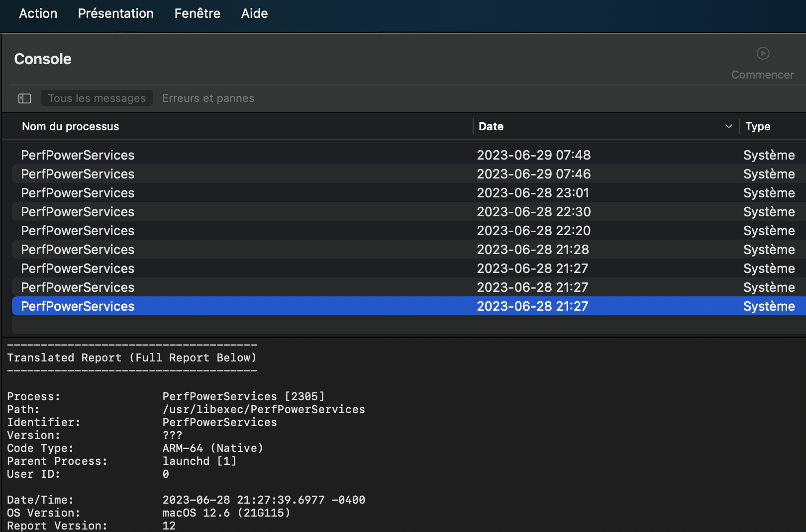Click the process value PerfPowerServices [2305]
806x532 pixels.
(244, 397)
